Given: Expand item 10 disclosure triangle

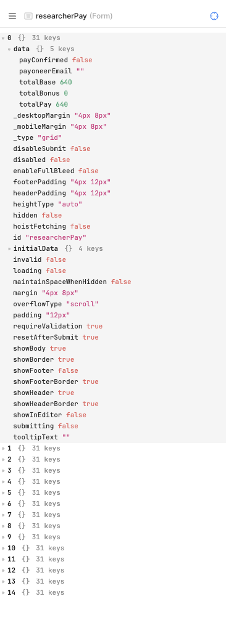Looking at the screenshot, I should [x=3, y=548].
